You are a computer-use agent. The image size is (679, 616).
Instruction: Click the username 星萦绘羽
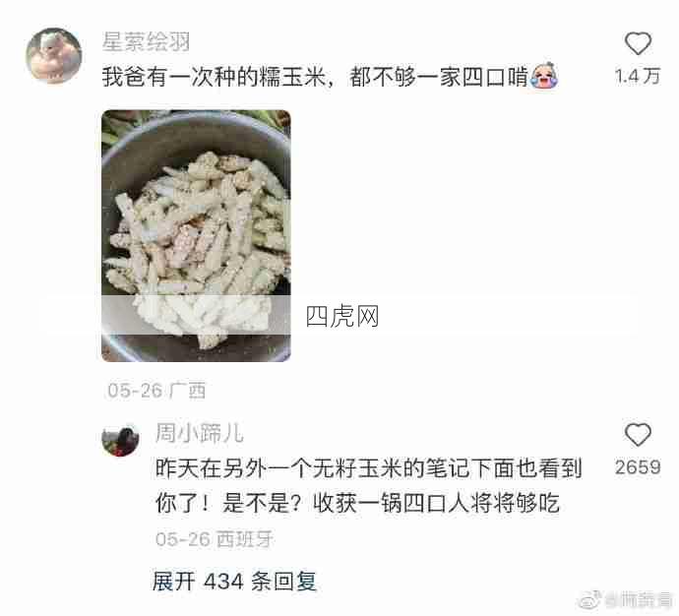click(146, 42)
